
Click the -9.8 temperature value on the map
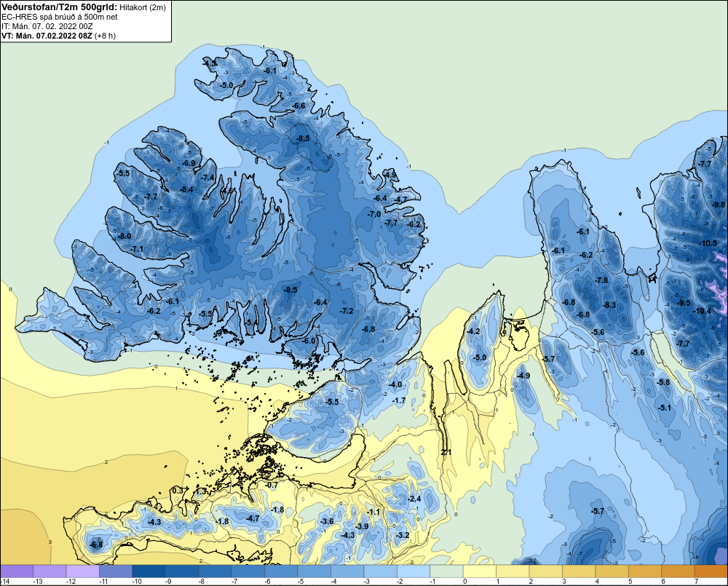point(718,205)
